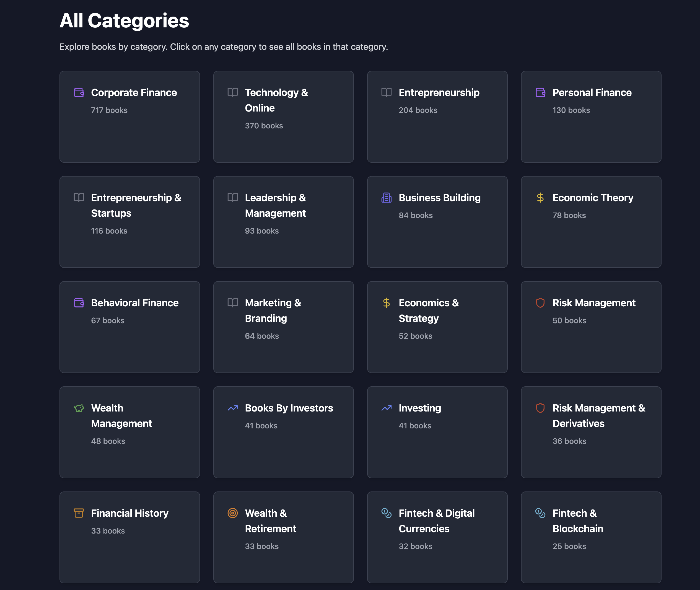Open the Entrepreneurship category title
Image resolution: width=700 pixels, height=590 pixels.
click(x=439, y=93)
